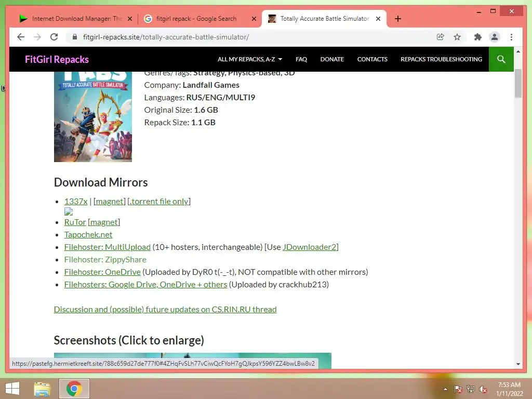Click the magnet link next to RuTor
This screenshot has width=532, height=399.
(x=104, y=222)
